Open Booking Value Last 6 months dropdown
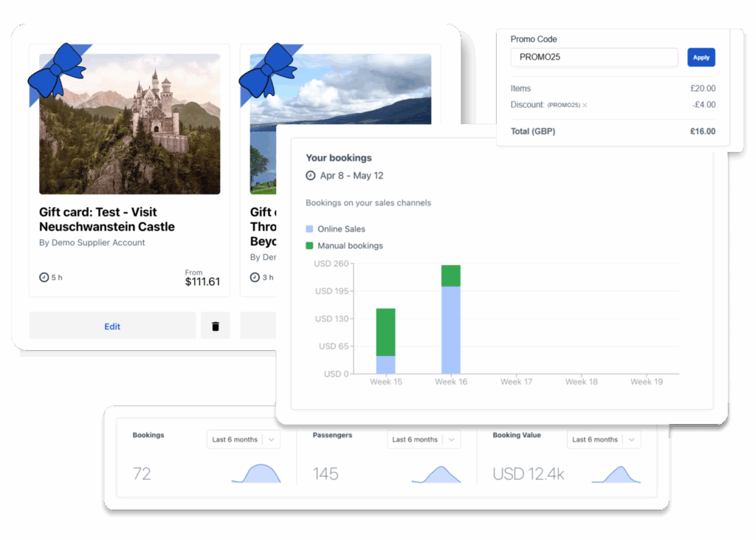Viewport: 756px width, 540px height. click(x=604, y=440)
